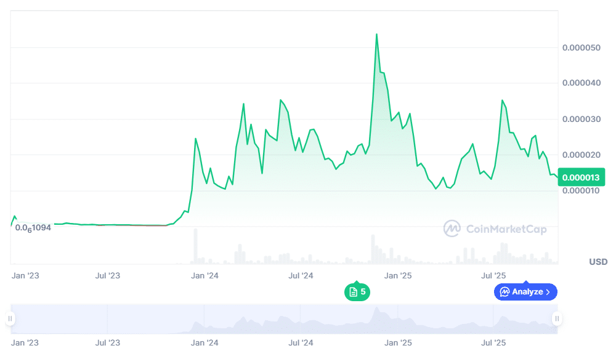The width and height of the screenshot is (616, 364).
Task: Select the Jul '24 chart axis label
Action: (x=301, y=276)
